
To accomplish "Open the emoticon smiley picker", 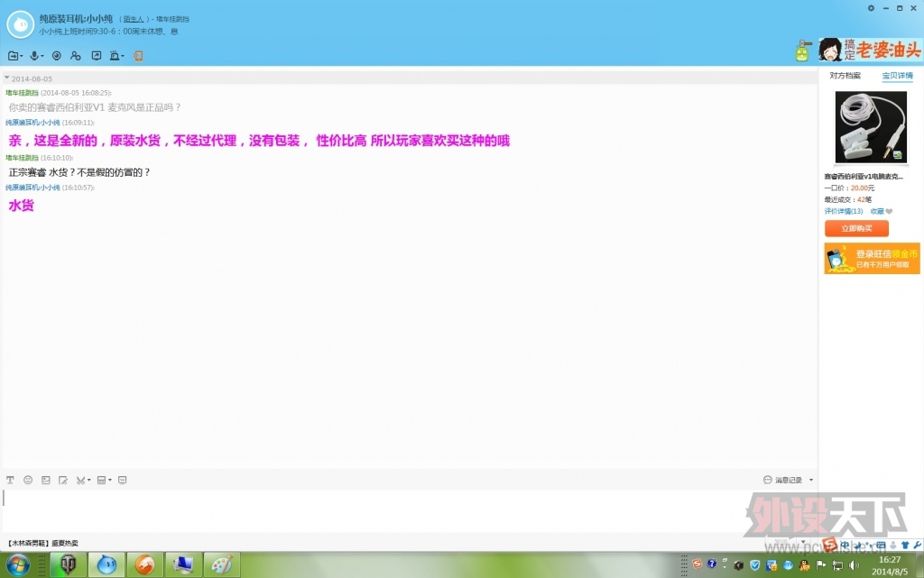I will click(28, 480).
